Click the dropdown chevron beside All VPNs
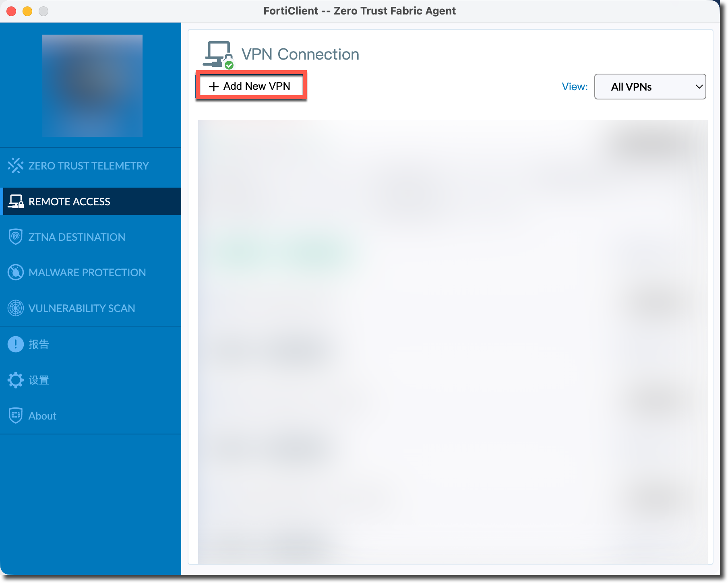This screenshot has height=583, width=728. pyautogui.click(x=699, y=87)
